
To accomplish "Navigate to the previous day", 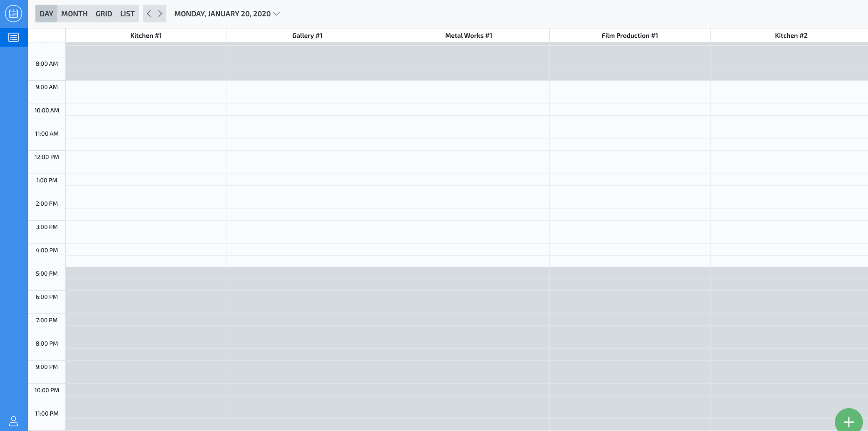I will [x=149, y=14].
